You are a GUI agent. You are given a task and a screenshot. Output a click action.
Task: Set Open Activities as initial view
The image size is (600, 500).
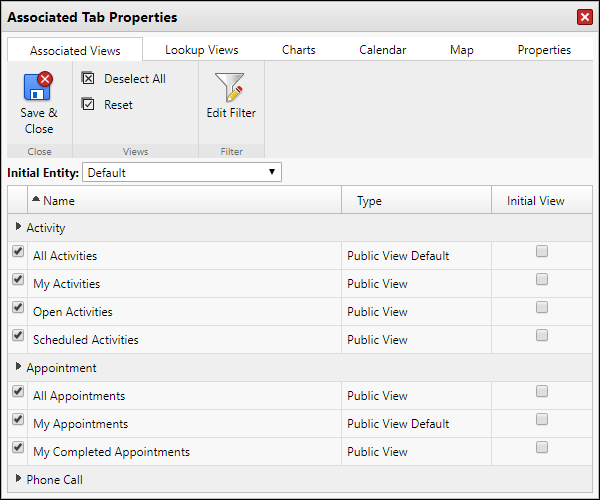tap(542, 308)
